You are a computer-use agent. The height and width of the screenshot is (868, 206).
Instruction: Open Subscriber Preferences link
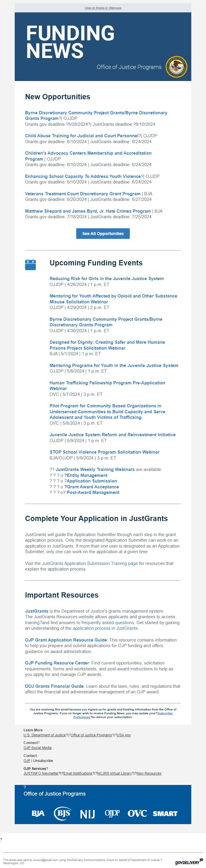click(123, 715)
